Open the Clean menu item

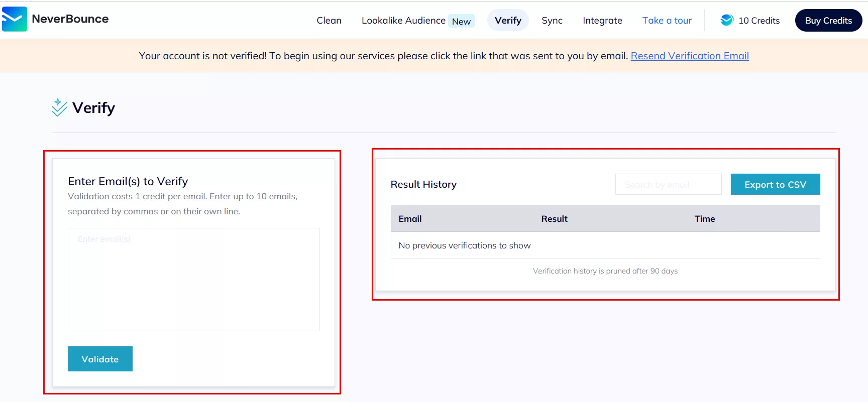tap(329, 21)
